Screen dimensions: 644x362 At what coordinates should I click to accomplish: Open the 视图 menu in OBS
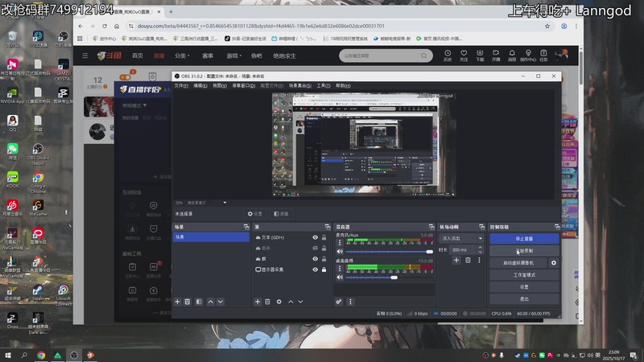(x=220, y=86)
